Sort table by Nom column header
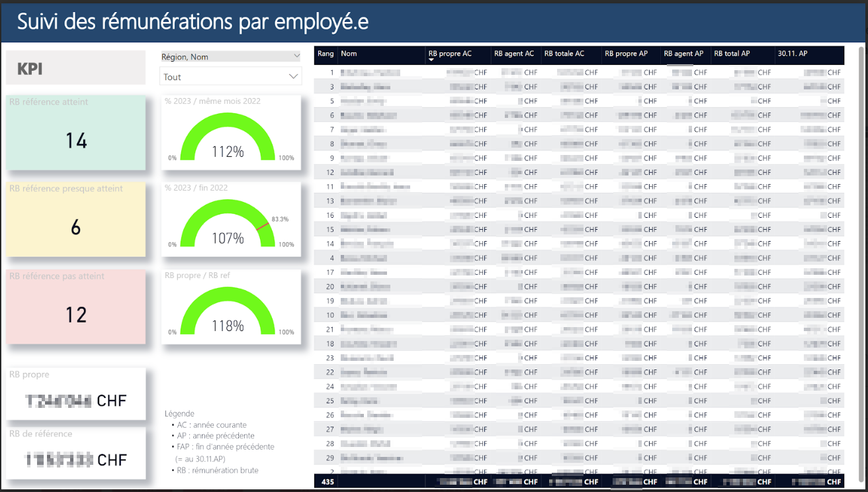Image resolution: width=868 pixels, height=492 pixels. tap(349, 54)
